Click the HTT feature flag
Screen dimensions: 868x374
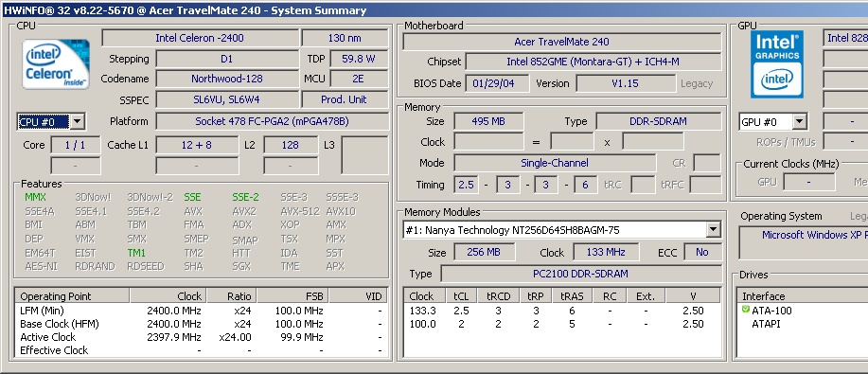coord(241,253)
